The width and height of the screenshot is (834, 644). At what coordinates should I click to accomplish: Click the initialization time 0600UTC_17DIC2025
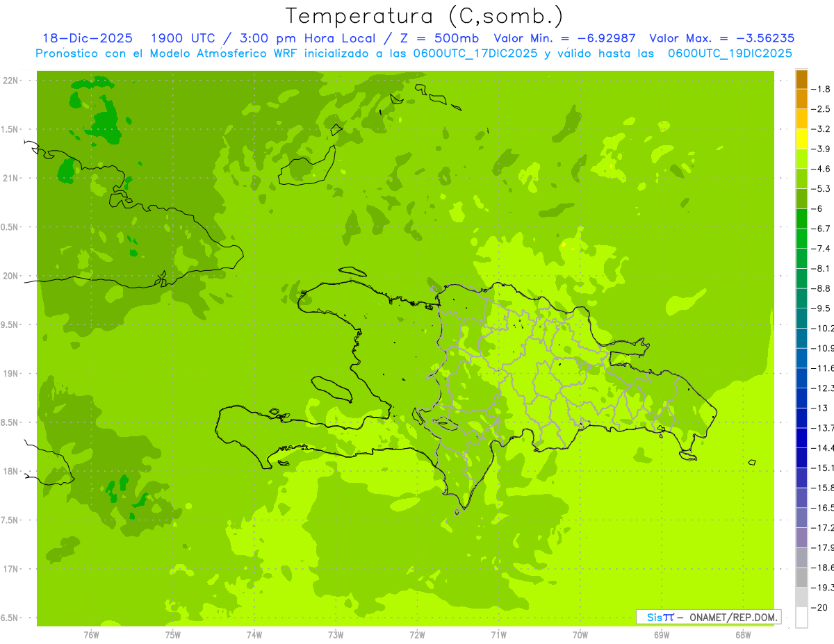[474, 53]
